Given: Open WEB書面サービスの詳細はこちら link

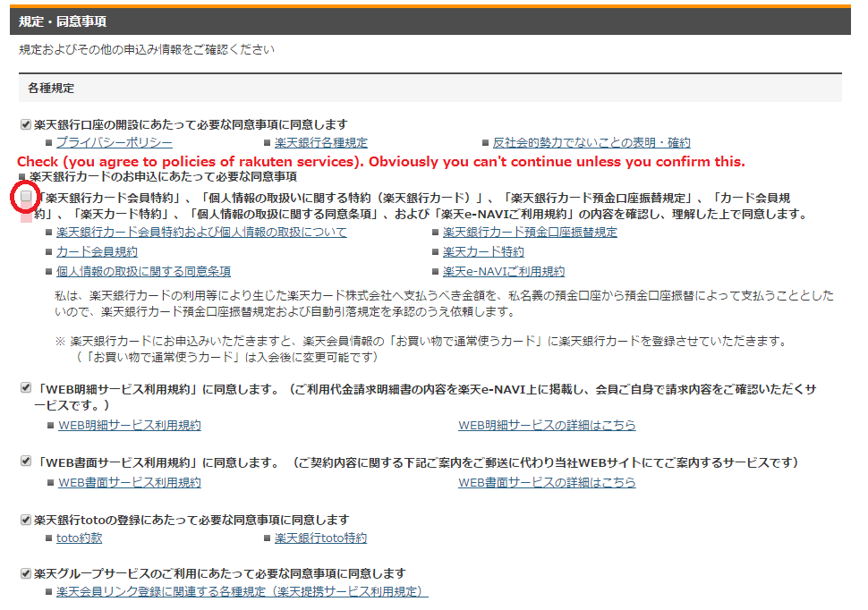Looking at the screenshot, I should click(547, 483).
